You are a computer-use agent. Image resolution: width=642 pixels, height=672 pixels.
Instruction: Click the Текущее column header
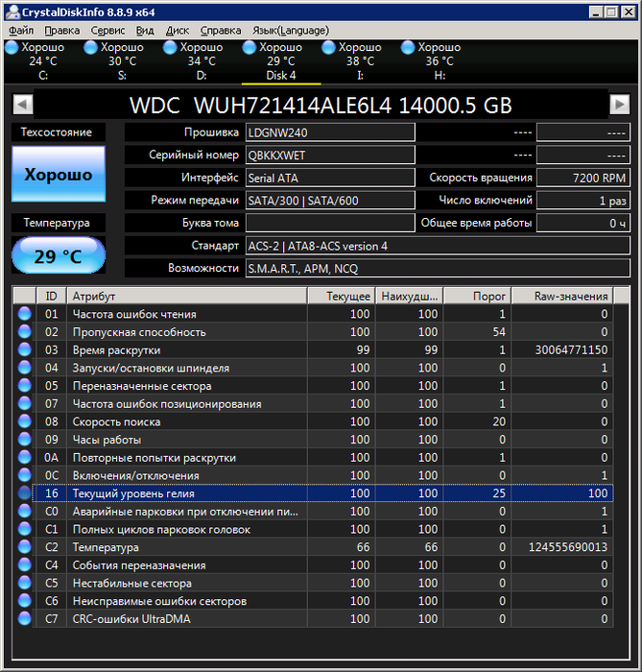coord(342,296)
